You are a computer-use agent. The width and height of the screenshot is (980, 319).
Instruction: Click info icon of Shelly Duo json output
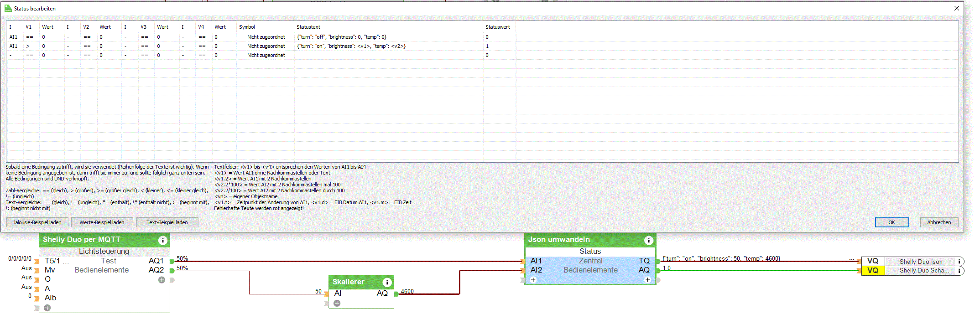pyautogui.click(x=959, y=262)
